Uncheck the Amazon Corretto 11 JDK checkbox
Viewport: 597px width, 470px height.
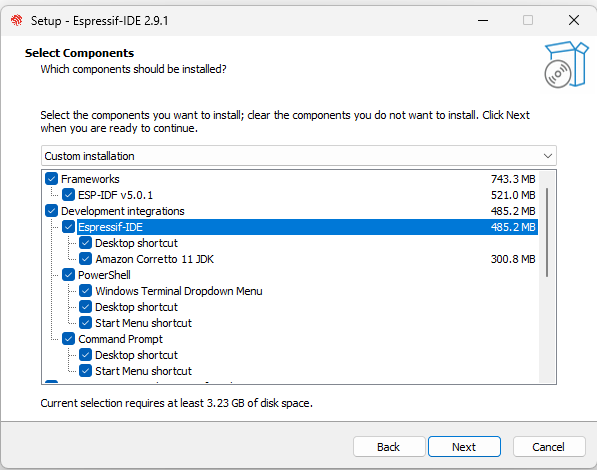(86, 259)
